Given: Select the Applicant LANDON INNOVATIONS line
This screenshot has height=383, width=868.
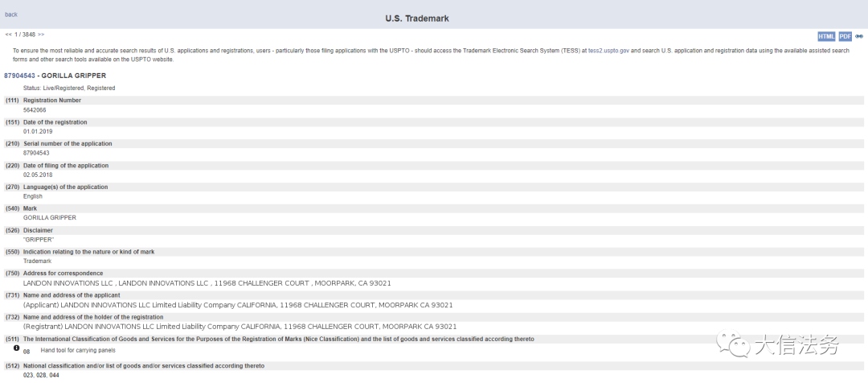Looking at the screenshot, I should (238, 305).
